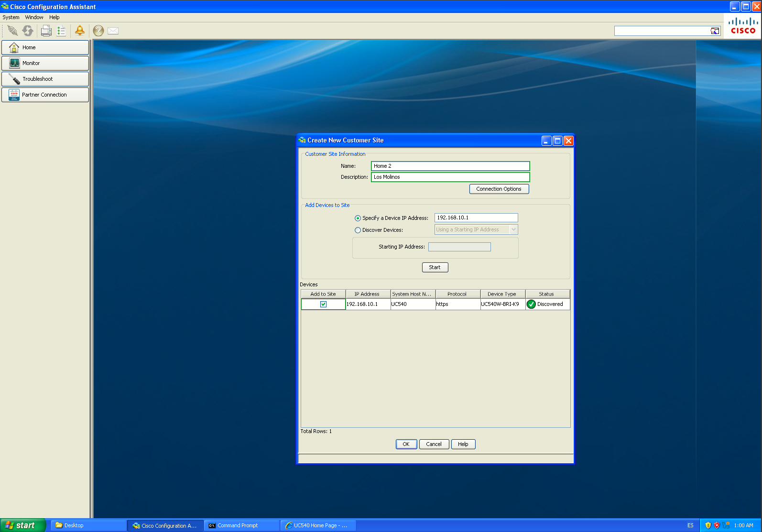Click the search magnifier icon in toolbar
762x532 pixels.
click(715, 31)
